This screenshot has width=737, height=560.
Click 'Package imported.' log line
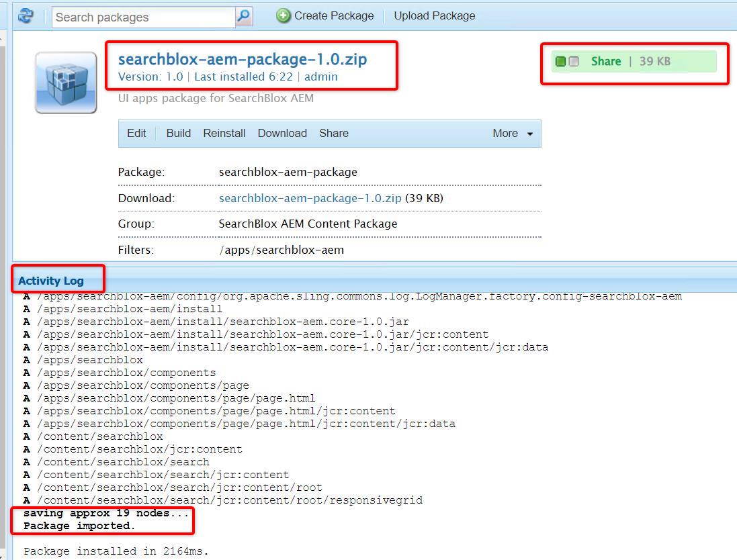pos(79,526)
